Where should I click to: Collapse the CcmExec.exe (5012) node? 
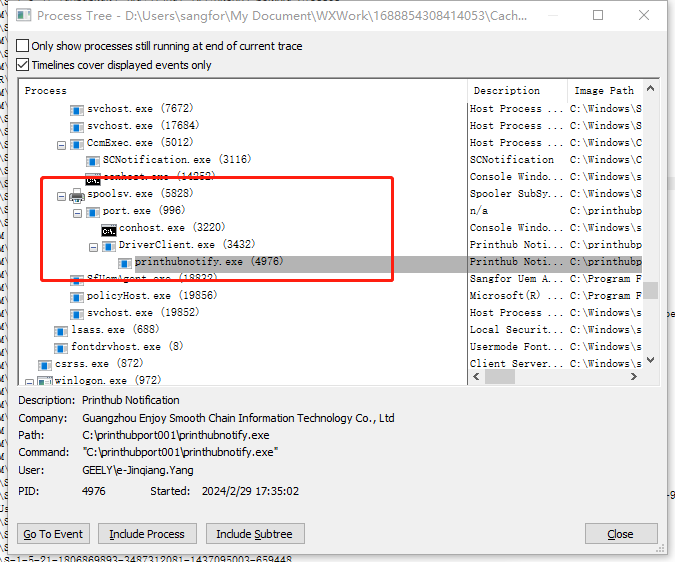pos(62,143)
